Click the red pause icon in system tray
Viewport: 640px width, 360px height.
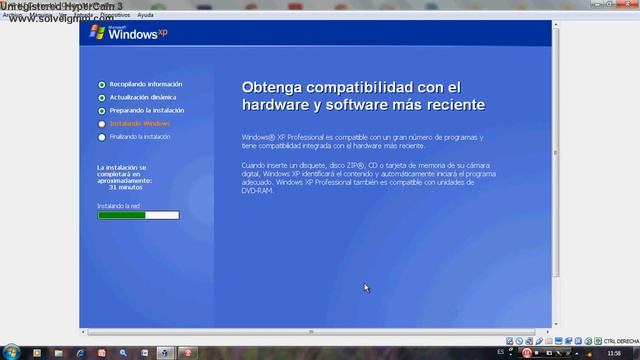(527, 353)
